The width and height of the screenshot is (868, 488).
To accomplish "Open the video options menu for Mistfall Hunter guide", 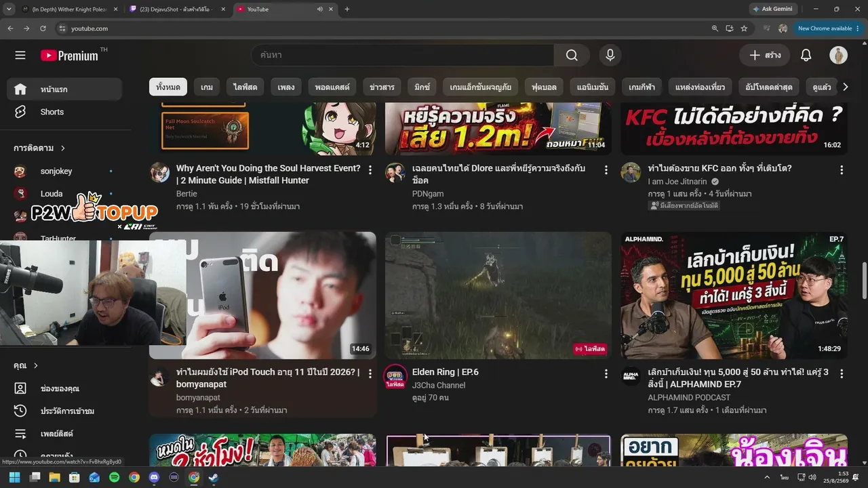I will (370, 169).
